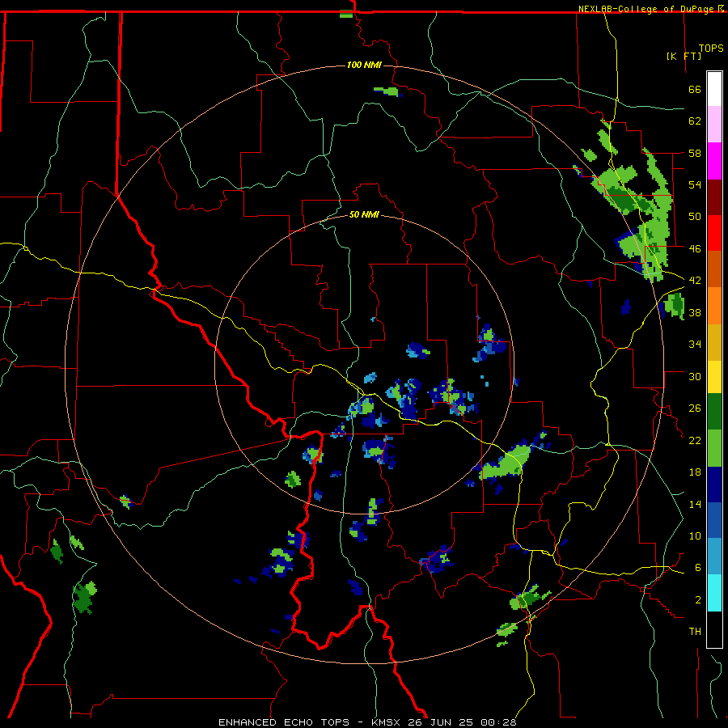Screen dimensions: 728x728
Task: Click the 'NEXLAB-College of DuPage' credit text
Action: [x=647, y=9]
